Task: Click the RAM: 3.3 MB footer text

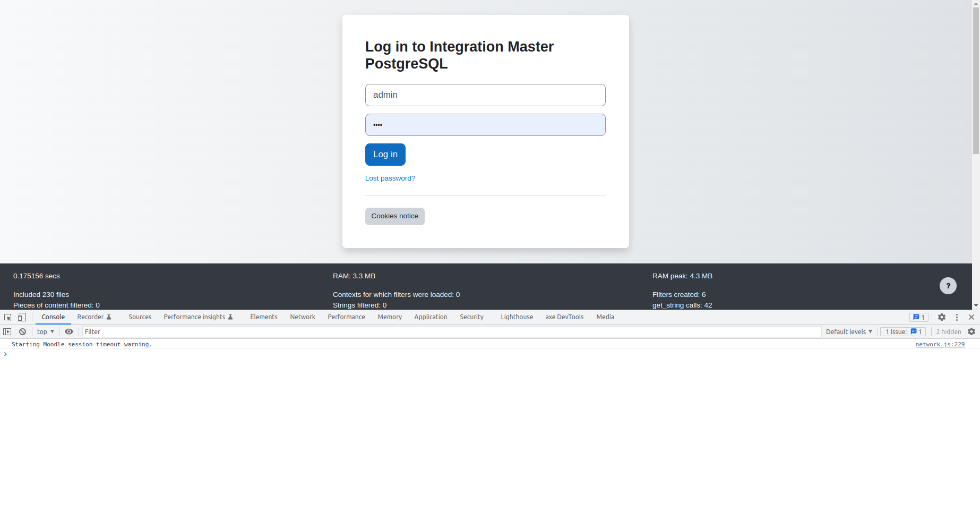Action: [x=354, y=276]
